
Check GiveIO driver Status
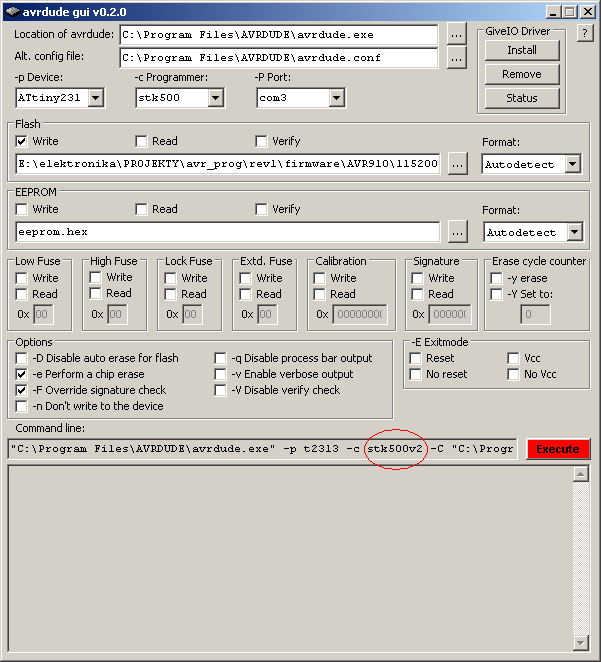(522, 98)
